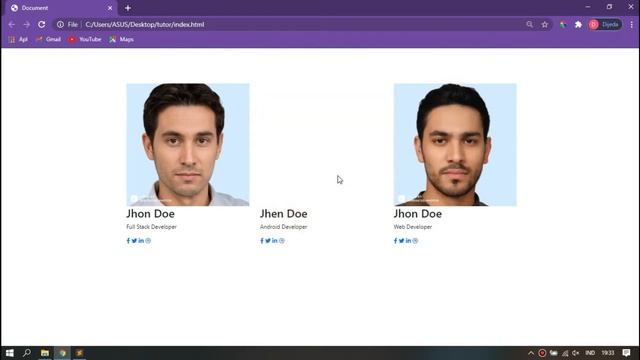Open the Apps bookmark shortcut
Screen dimensions: 640x360
18,39
